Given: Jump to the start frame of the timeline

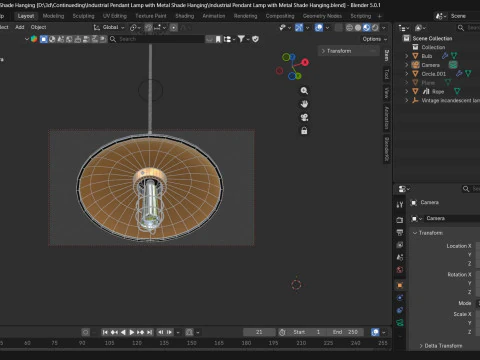Looking at the screenshot, I should [105, 332].
